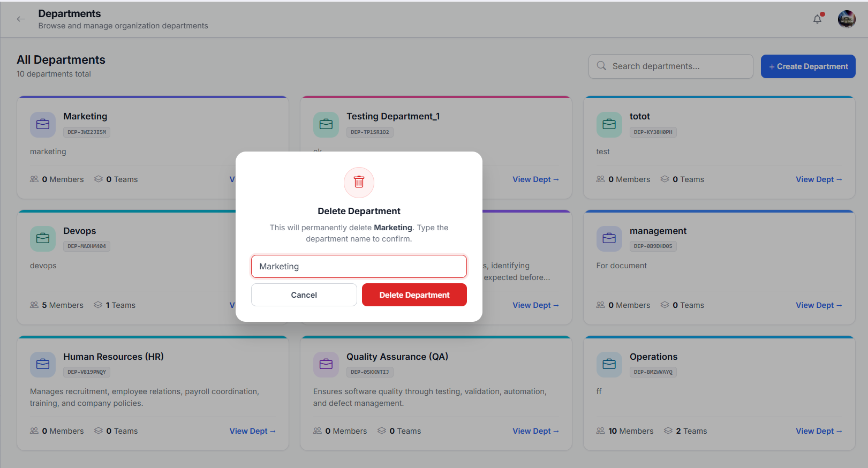
Task: Open the user profile avatar
Action: (847, 19)
